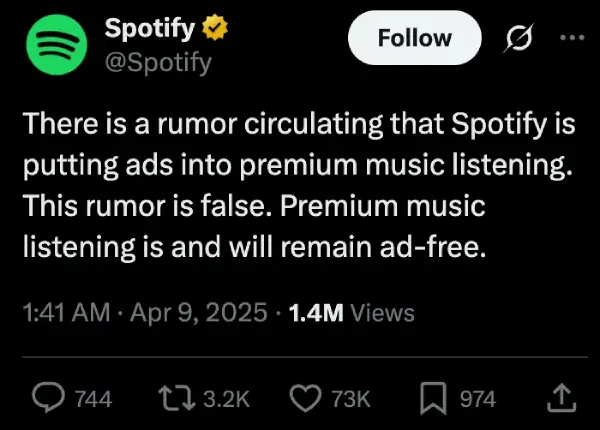Screen dimensions: 600x430
Task: Click the 744 replies count
Action: [x=93, y=399]
